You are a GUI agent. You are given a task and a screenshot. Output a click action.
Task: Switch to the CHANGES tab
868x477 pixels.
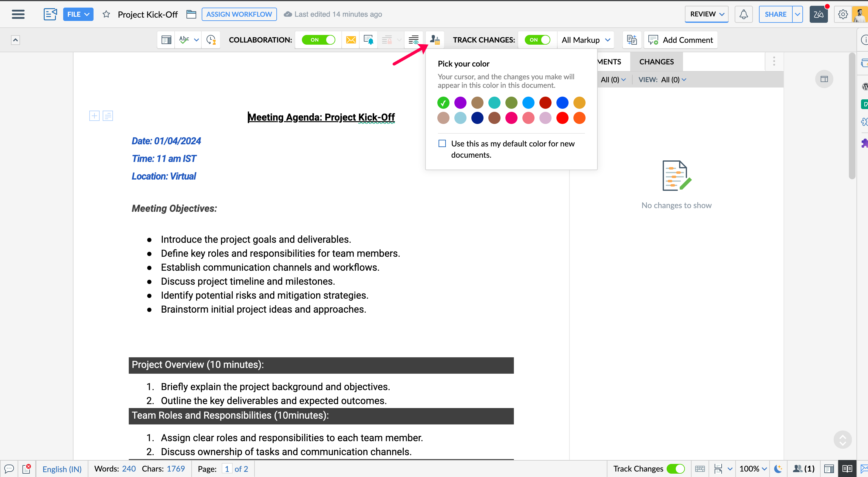[656, 62]
